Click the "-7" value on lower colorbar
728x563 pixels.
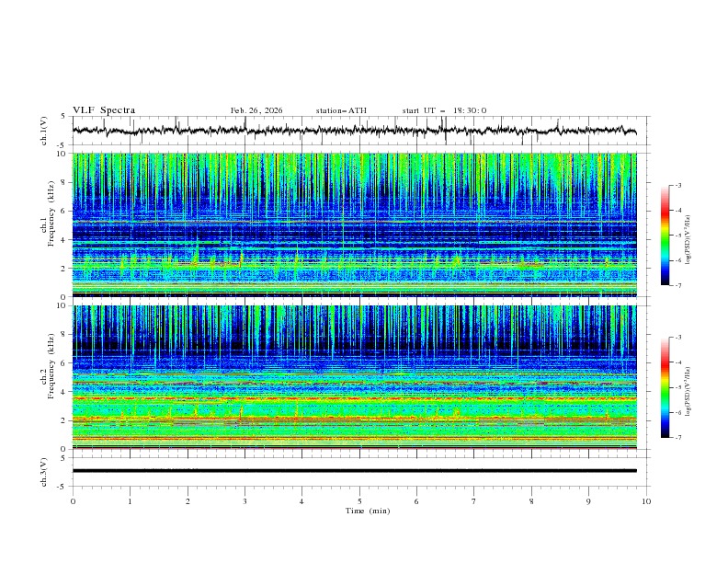pyautogui.click(x=677, y=438)
